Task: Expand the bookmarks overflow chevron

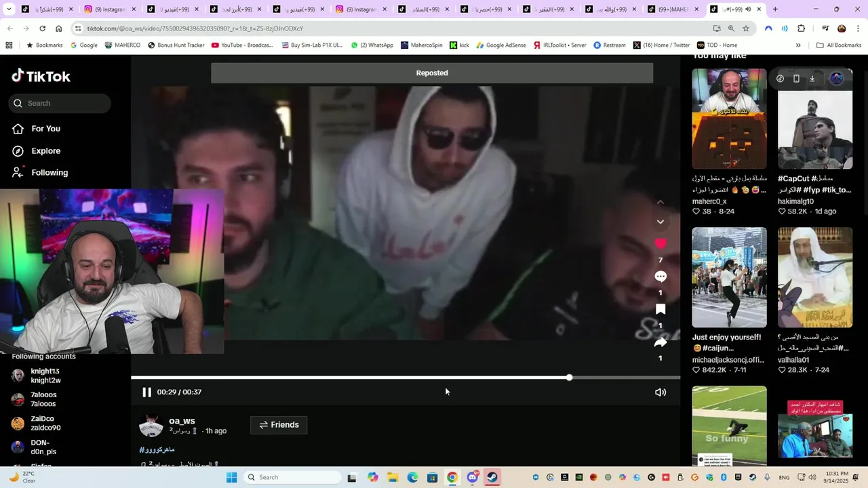Action: tap(798, 45)
